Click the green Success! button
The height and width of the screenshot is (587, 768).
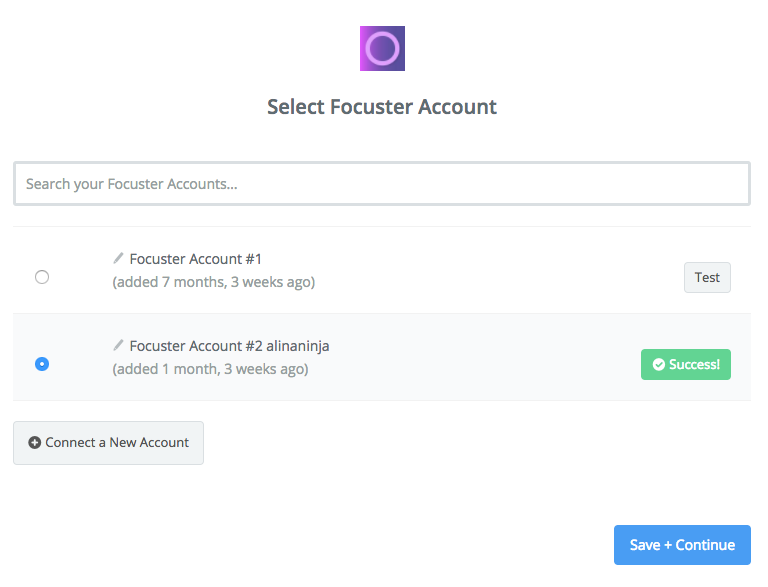(686, 365)
